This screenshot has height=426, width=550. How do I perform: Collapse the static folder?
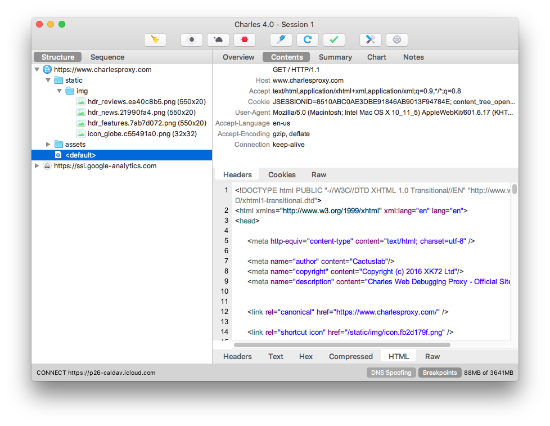point(48,80)
